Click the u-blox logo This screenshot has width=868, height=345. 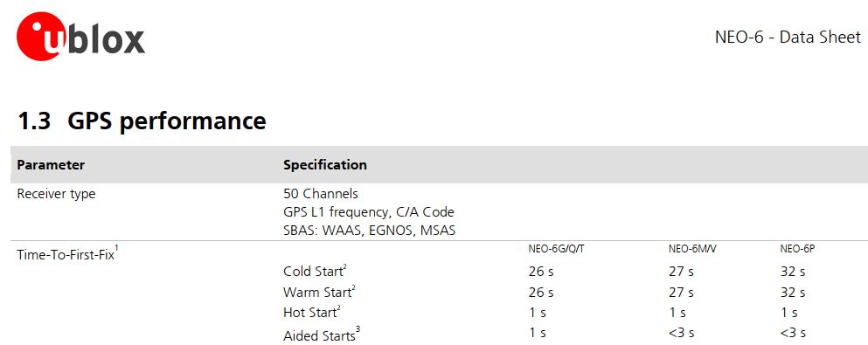[x=80, y=36]
